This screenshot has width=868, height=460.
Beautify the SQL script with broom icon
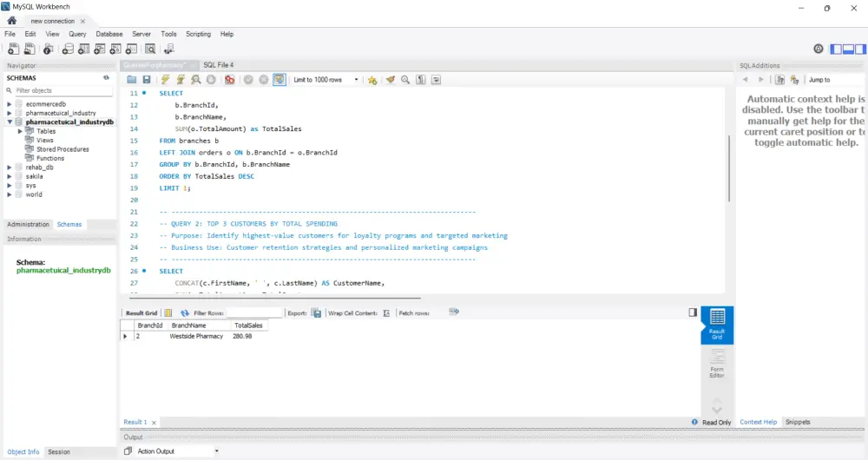pyautogui.click(x=391, y=80)
